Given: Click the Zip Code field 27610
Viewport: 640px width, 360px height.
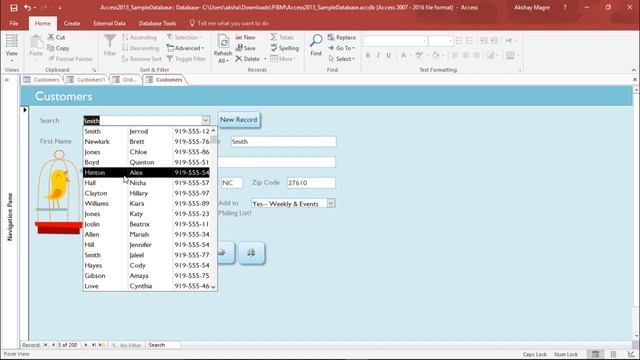Looking at the screenshot, I should (311, 183).
